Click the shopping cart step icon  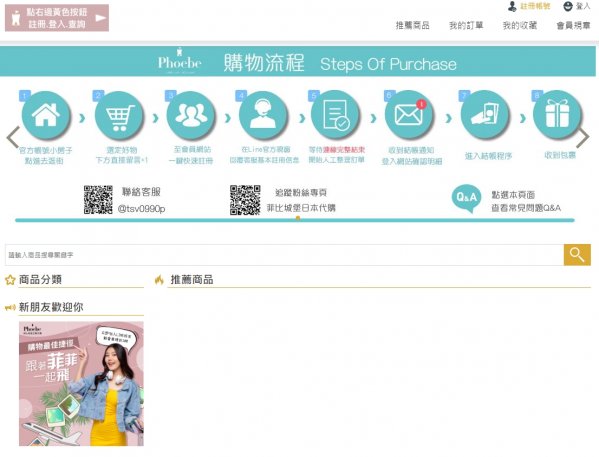coord(119,116)
